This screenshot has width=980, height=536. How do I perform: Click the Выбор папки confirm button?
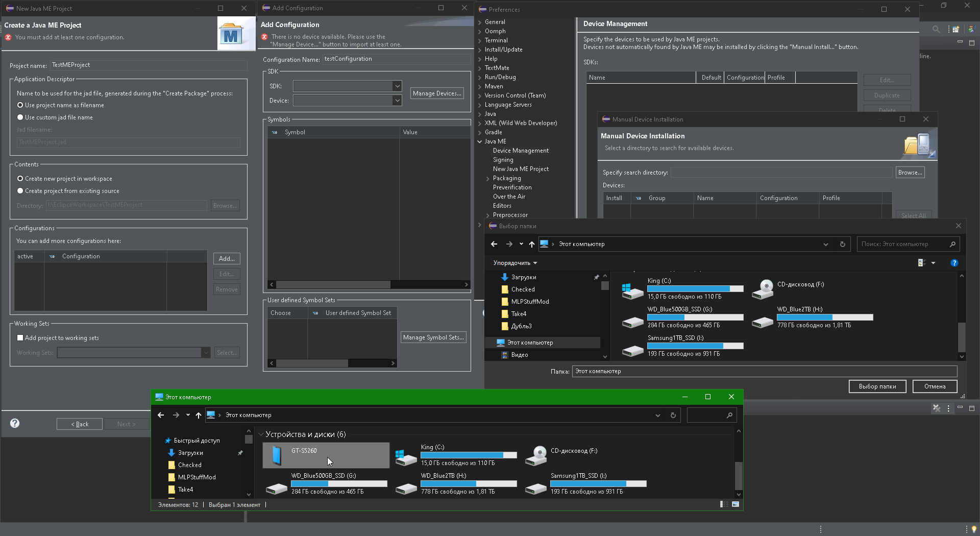877,386
